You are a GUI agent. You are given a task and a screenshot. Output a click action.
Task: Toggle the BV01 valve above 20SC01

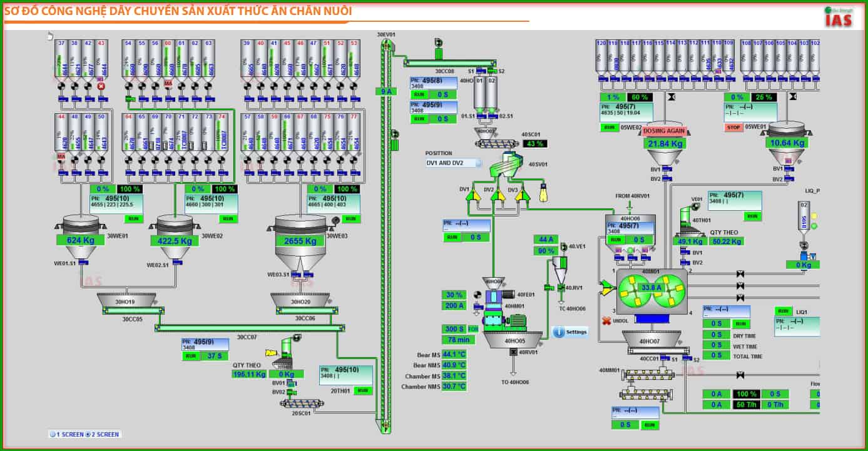[291, 382]
